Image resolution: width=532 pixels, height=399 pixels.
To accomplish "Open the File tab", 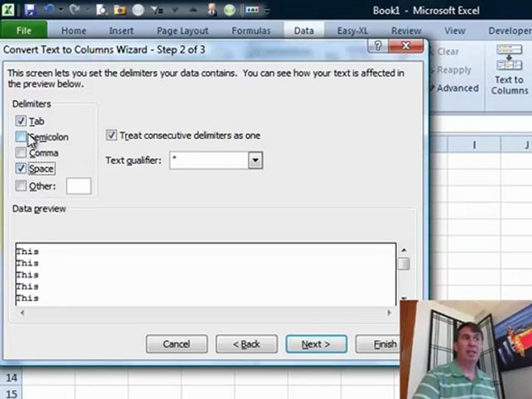I will click(x=24, y=30).
